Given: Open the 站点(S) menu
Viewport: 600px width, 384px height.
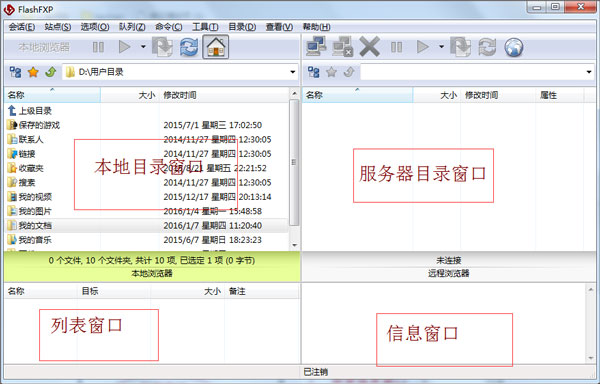Looking at the screenshot, I should 58,27.
